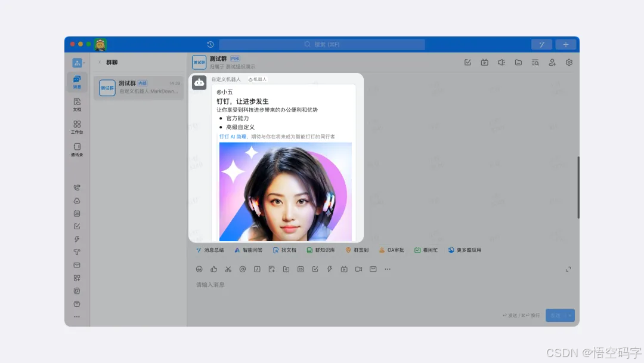Click the add member icon in header
Viewport: 644px width, 363px height.
click(552, 63)
